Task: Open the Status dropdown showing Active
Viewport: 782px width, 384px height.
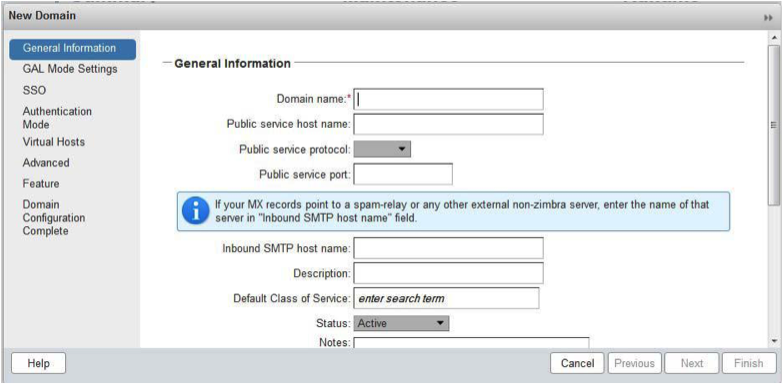Action: 401,323
